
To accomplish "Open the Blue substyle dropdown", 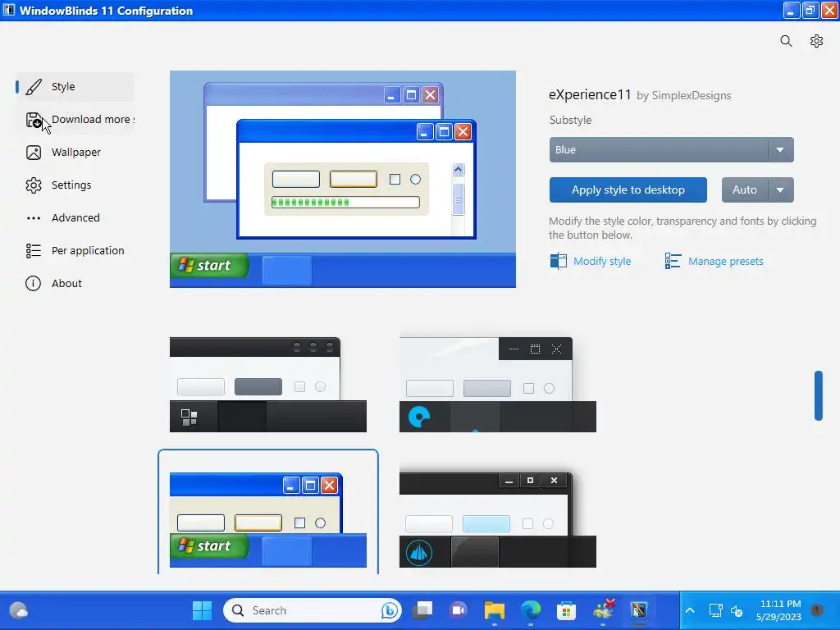I will [671, 150].
